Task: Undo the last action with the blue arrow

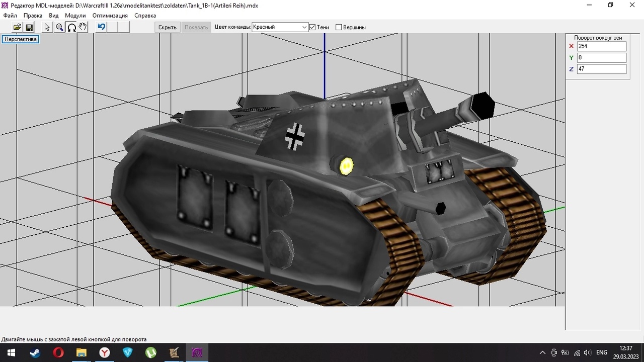Action: [x=101, y=27]
